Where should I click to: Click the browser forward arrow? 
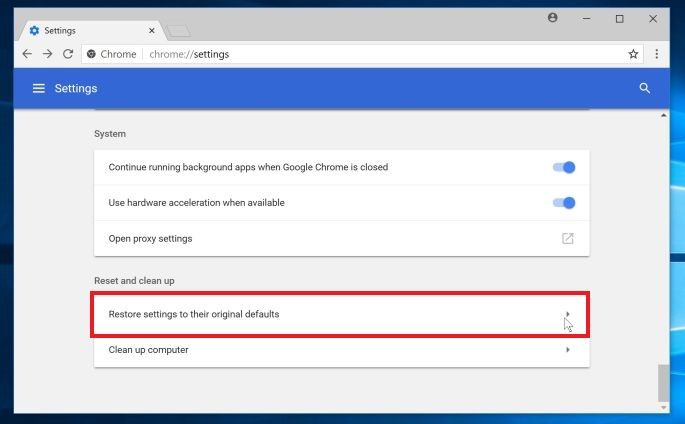coord(47,54)
